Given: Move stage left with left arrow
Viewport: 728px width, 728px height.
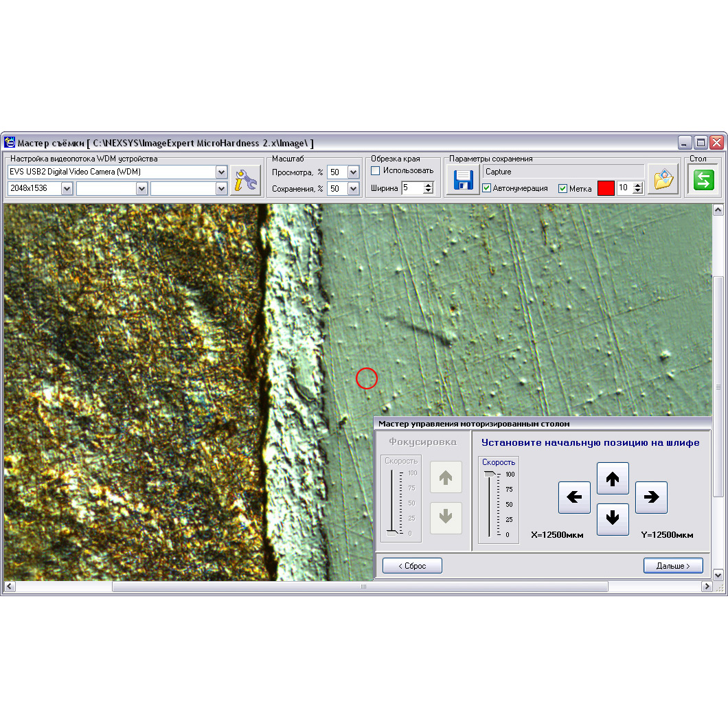Looking at the screenshot, I should 574,497.
